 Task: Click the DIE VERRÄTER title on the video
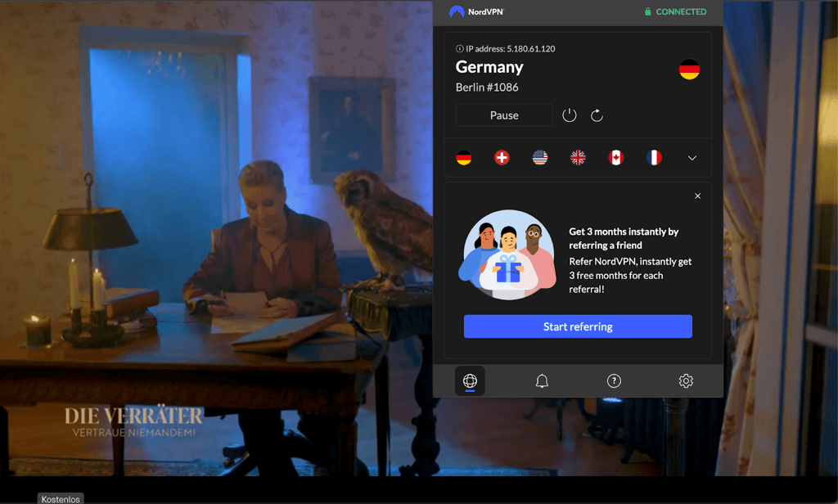133,416
